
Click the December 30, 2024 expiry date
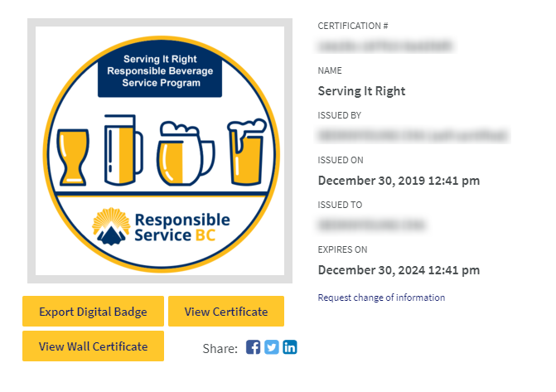[399, 270]
